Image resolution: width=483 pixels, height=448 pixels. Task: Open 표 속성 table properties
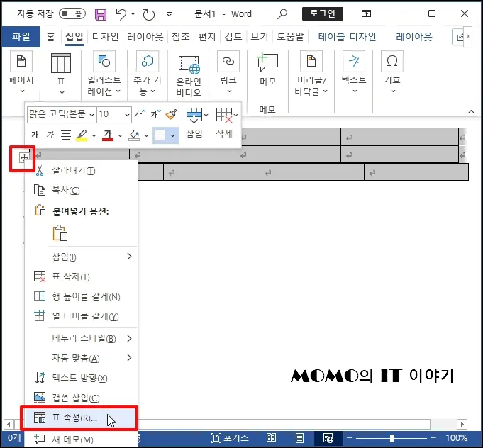point(79,418)
